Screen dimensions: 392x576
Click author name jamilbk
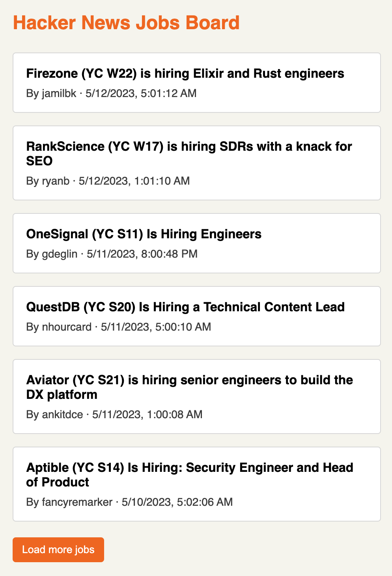coord(59,94)
